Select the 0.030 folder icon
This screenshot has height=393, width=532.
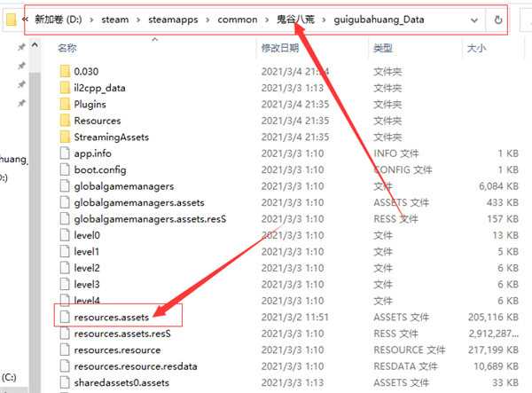pyautogui.click(x=65, y=71)
